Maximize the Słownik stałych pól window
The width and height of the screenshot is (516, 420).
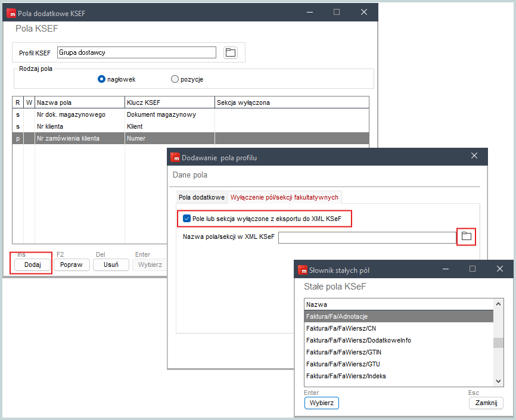pyautogui.click(x=472, y=269)
